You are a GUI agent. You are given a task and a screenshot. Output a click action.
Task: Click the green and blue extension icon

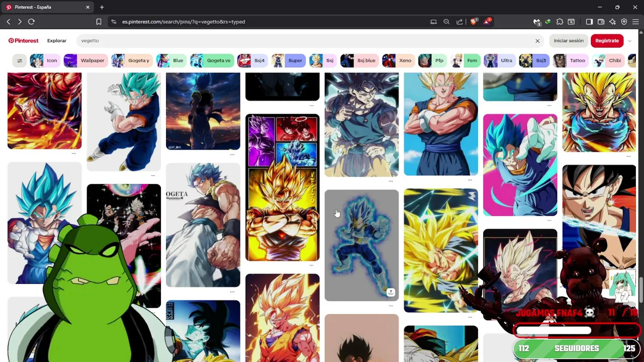[548, 22]
